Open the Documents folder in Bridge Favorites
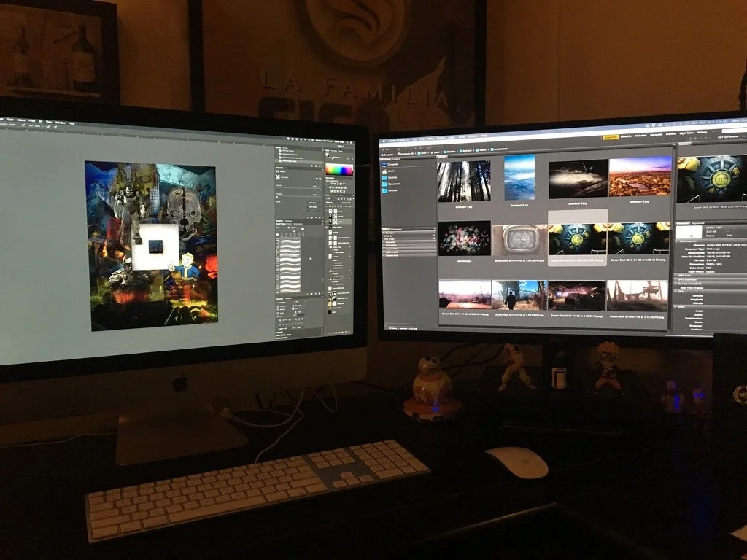This screenshot has height=560, width=747. 392,184
